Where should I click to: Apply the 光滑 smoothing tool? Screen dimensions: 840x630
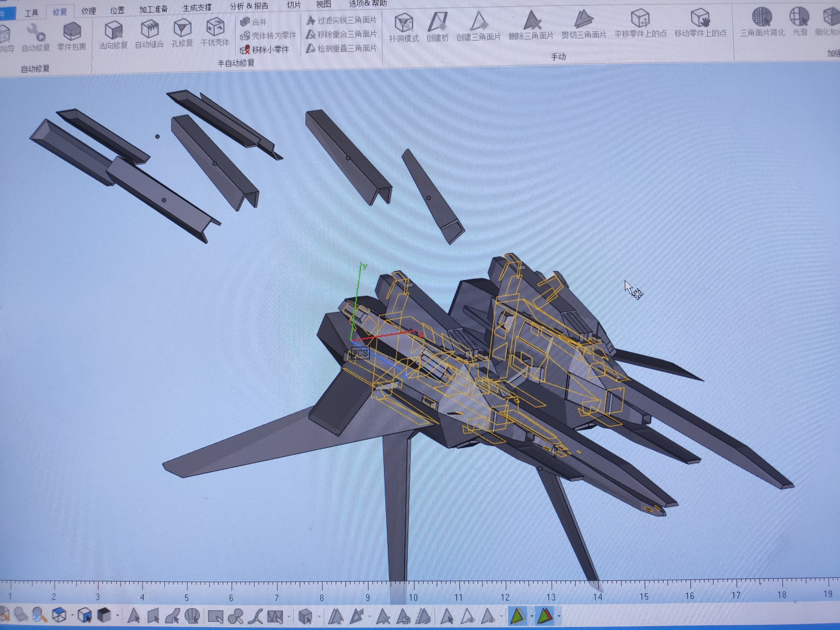coord(800,22)
